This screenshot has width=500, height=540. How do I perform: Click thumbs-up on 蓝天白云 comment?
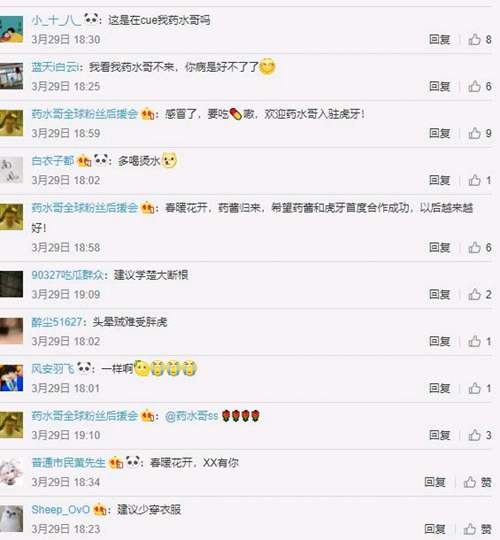click(480, 86)
